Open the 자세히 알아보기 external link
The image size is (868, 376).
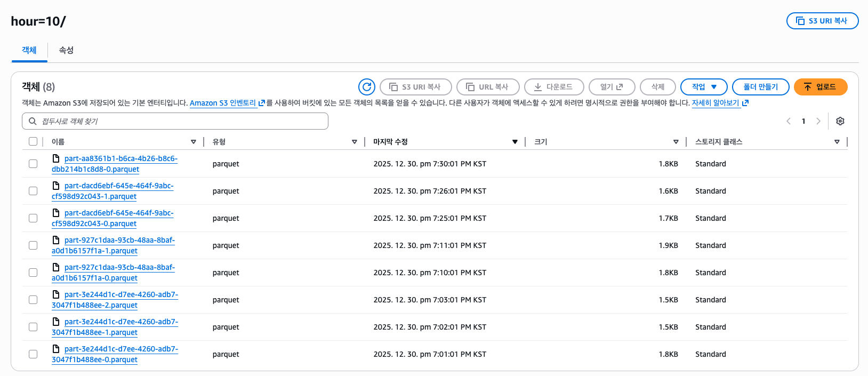click(716, 103)
